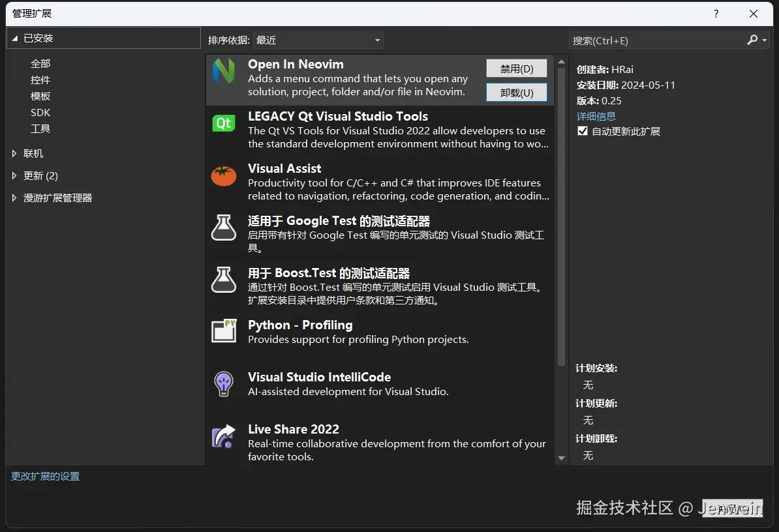Select the Live Share 2022 title
Screen dimensions: 779x532
pyautogui.click(x=294, y=429)
